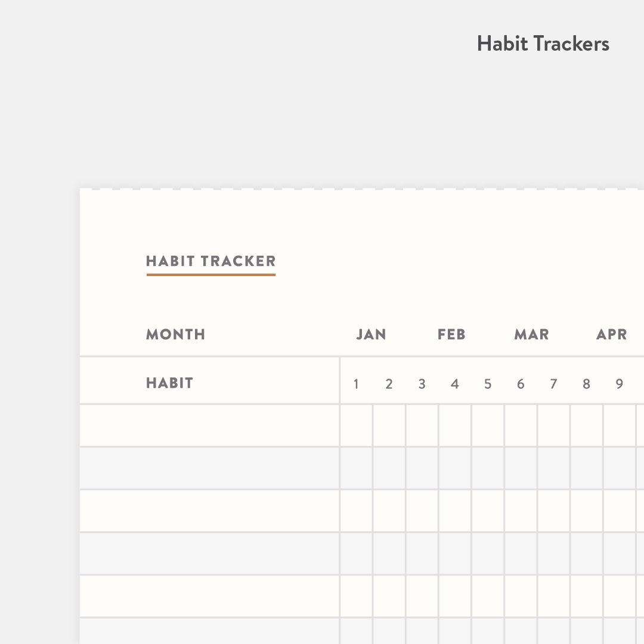Viewport: 644px width, 644px height.
Task: Click the HABIT TRACKER heading
Action: point(211,261)
